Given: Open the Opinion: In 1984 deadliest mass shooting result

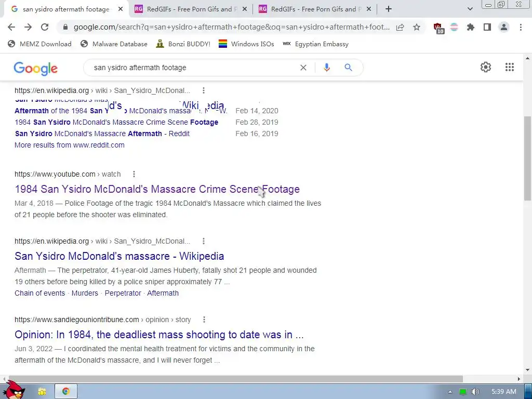Looking at the screenshot, I should coord(159,335).
